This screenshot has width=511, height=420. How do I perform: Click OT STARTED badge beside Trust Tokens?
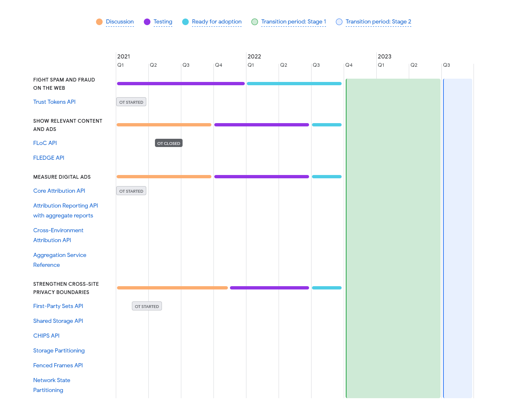(131, 102)
